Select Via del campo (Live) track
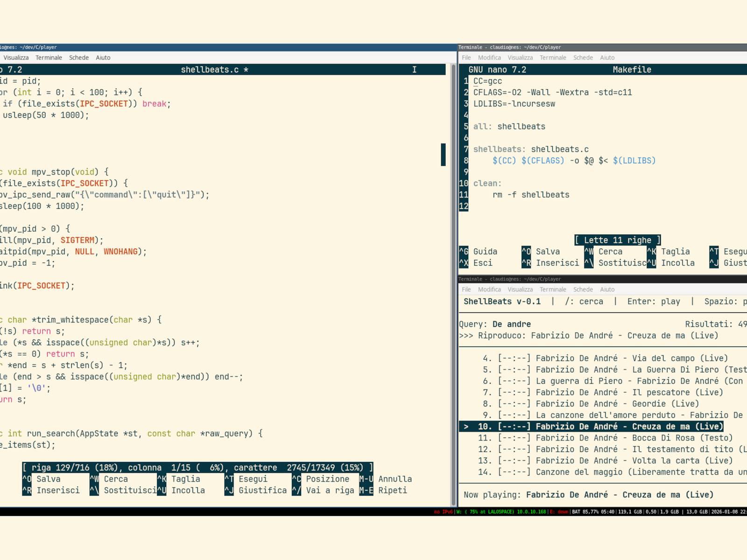The height and width of the screenshot is (560, 747). (605, 358)
